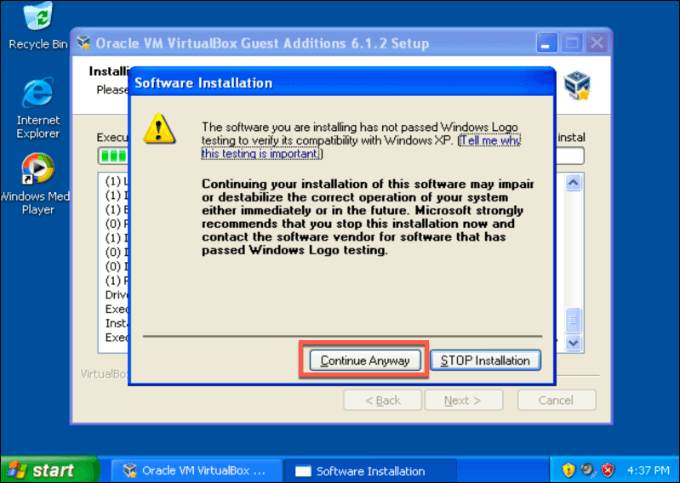Click the Software Installation dialog title bar
This screenshot has height=483, width=680.
pyautogui.click(x=342, y=82)
